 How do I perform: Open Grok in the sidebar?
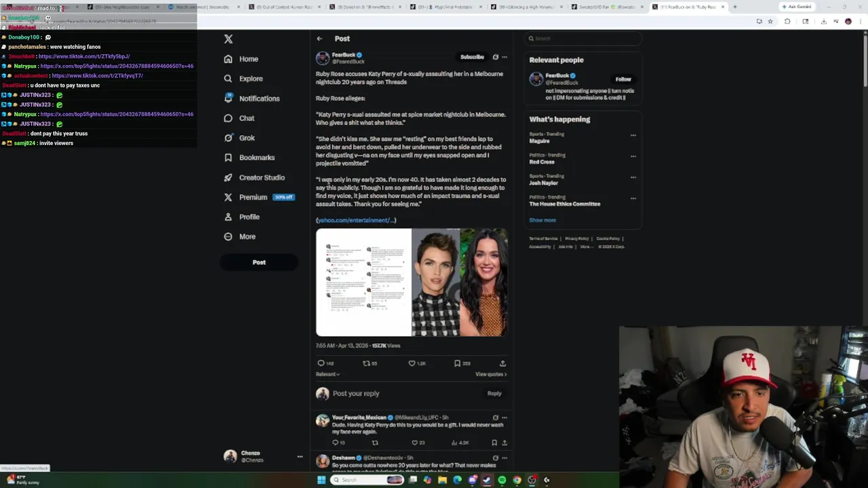[239, 138]
